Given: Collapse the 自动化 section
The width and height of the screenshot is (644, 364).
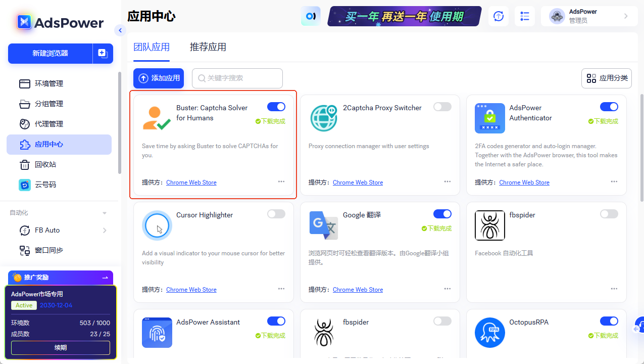Looking at the screenshot, I should coord(105,212).
